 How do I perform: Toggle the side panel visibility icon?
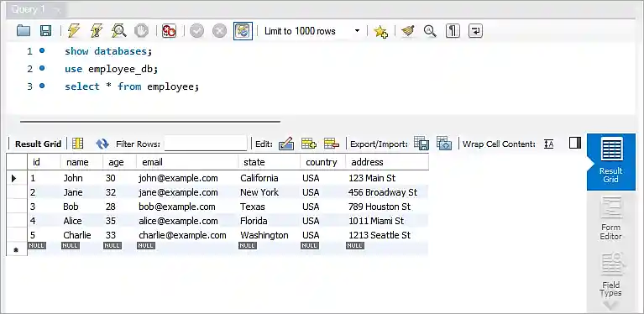coord(575,143)
